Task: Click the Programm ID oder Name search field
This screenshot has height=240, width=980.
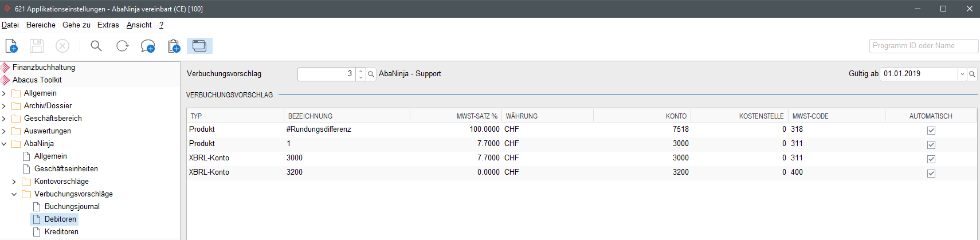Action: click(924, 46)
